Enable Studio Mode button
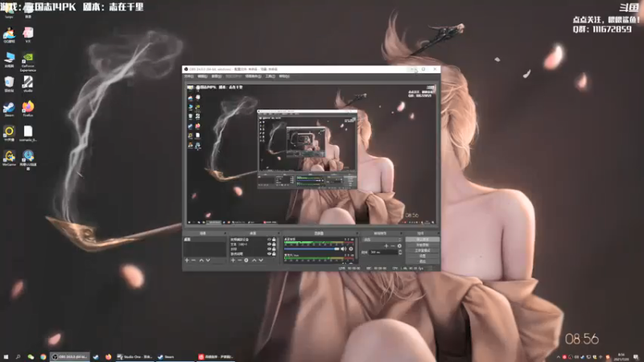The width and height of the screenshot is (644, 362). tap(422, 250)
